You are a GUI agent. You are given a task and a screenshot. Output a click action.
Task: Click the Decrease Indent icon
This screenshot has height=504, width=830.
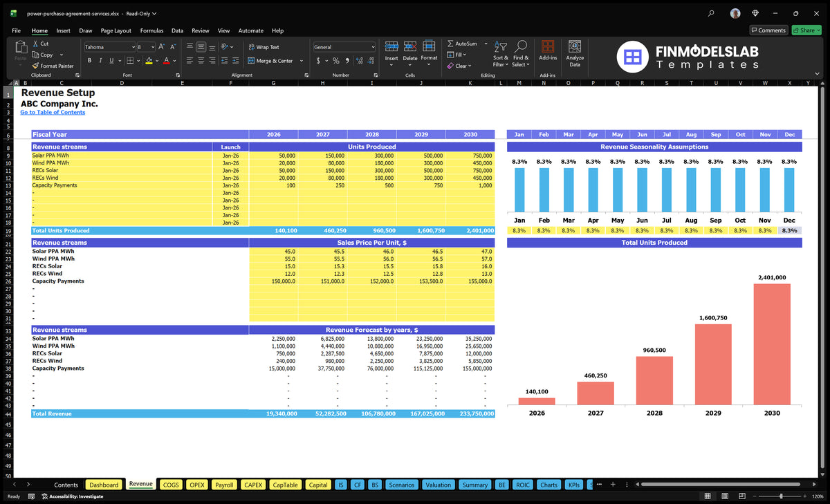226,61
